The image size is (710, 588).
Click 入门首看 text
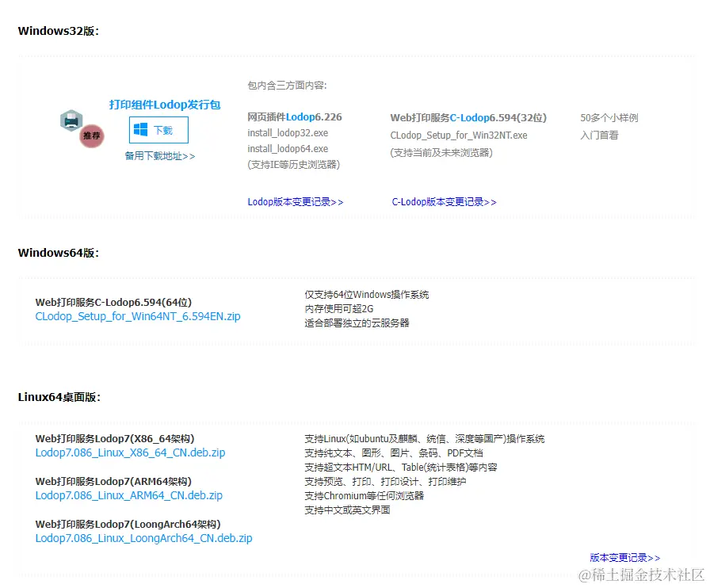click(599, 136)
